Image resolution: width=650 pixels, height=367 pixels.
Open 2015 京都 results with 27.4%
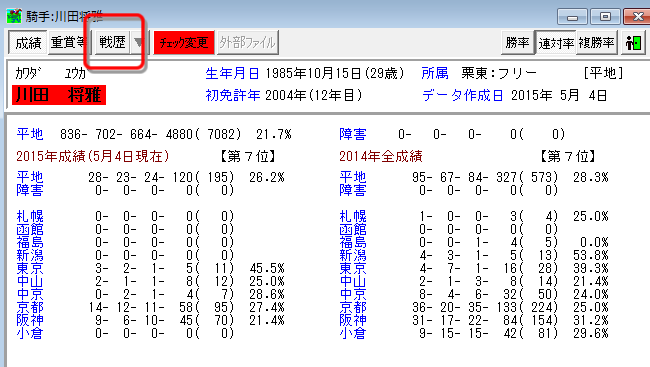coord(30,307)
